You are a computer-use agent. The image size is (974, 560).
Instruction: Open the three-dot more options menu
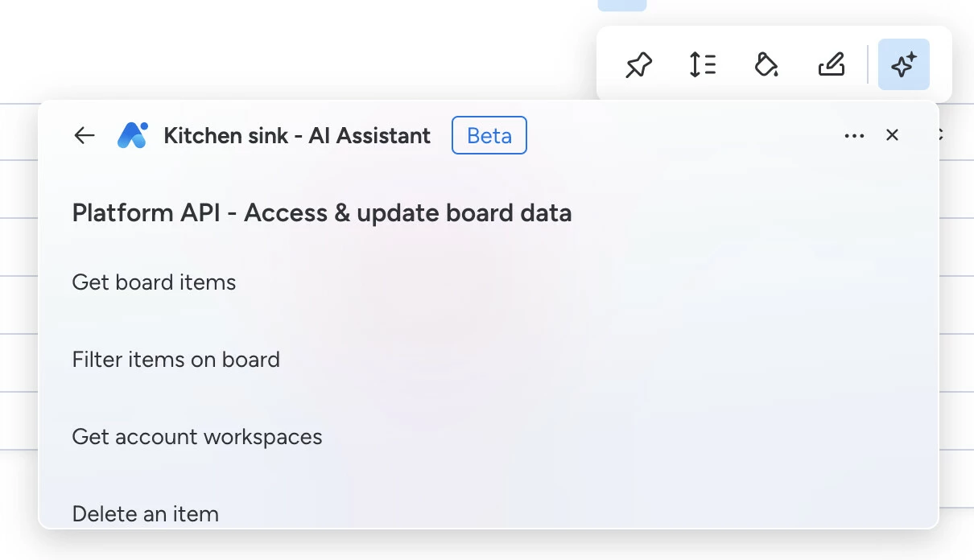[x=854, y=136]
